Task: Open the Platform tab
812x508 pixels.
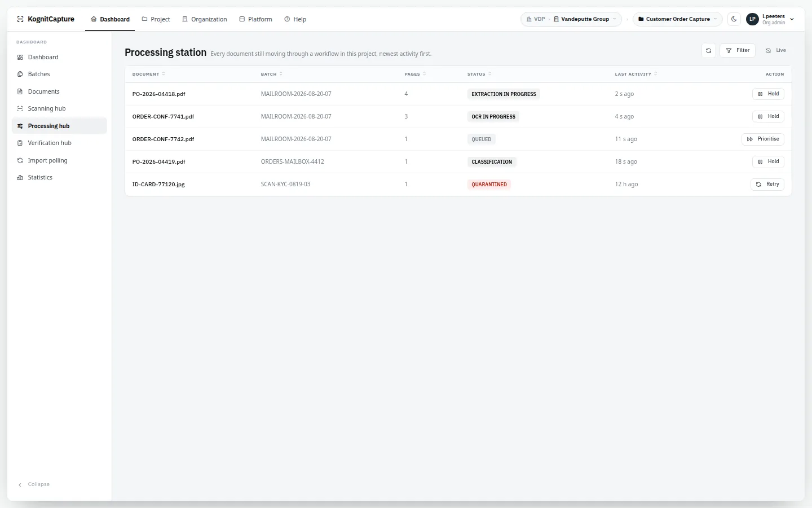Action: click(255, 19)
